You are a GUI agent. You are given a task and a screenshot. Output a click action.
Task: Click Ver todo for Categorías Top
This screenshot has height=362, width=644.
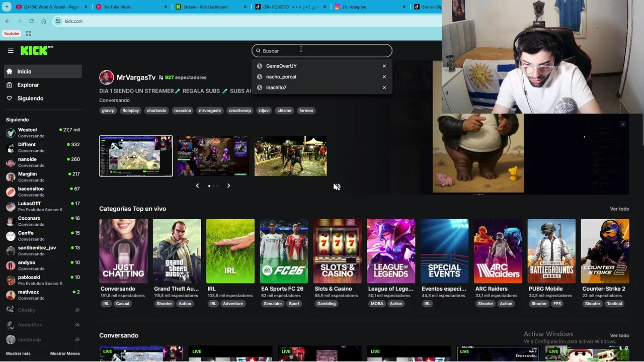click(619, 209)
